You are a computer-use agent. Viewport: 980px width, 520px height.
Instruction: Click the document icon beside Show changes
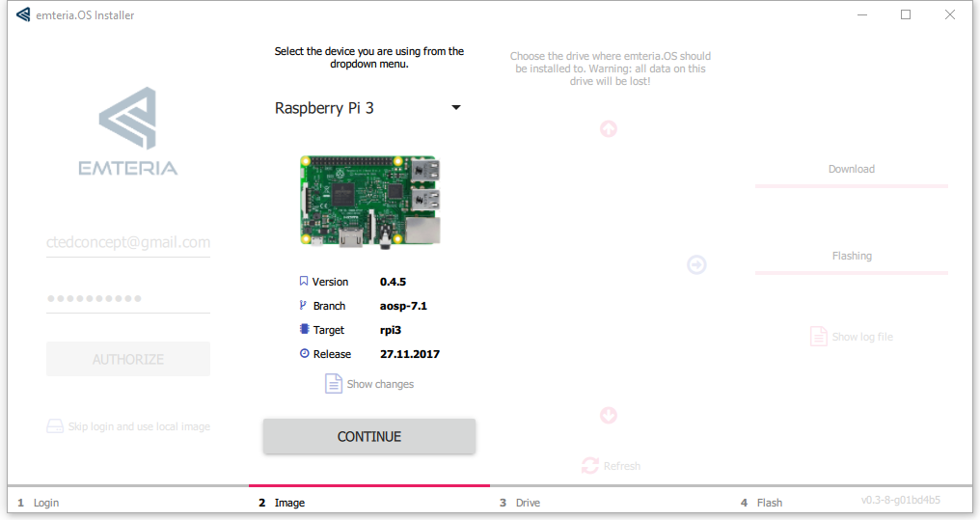coord(333,384)
